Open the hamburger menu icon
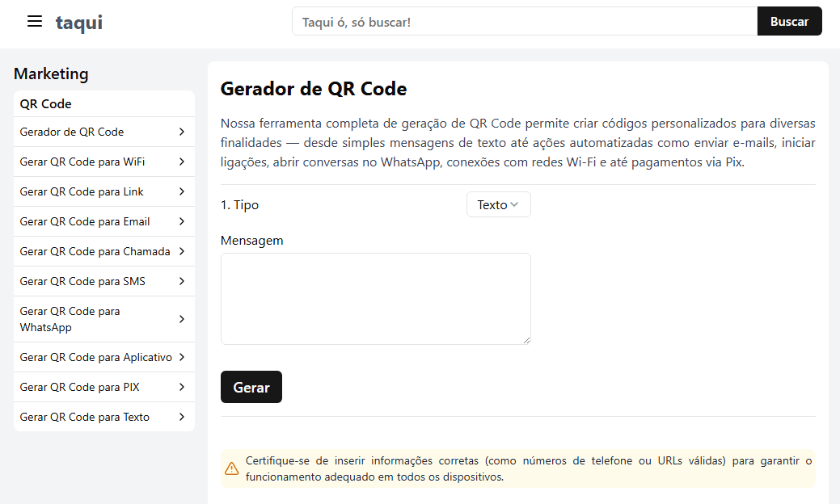The width and height of the screenshot is (840, 504). click(35, 21)
